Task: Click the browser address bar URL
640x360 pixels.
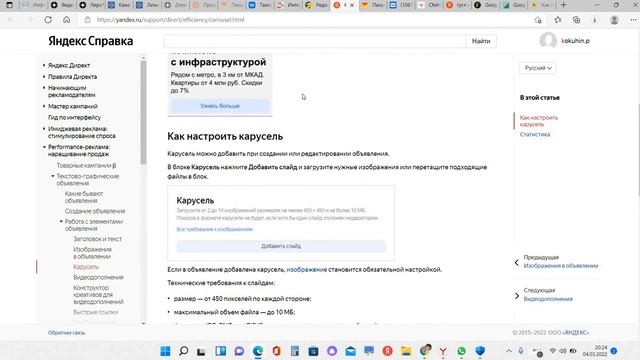Action: click(x=170, y=20)
